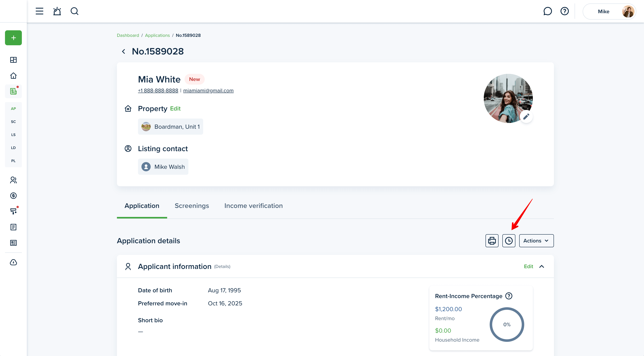Image resolution: width=644 pixels, height=356 pixels.
Task: Open the Actions dropdown
Action: pos(536,241)
